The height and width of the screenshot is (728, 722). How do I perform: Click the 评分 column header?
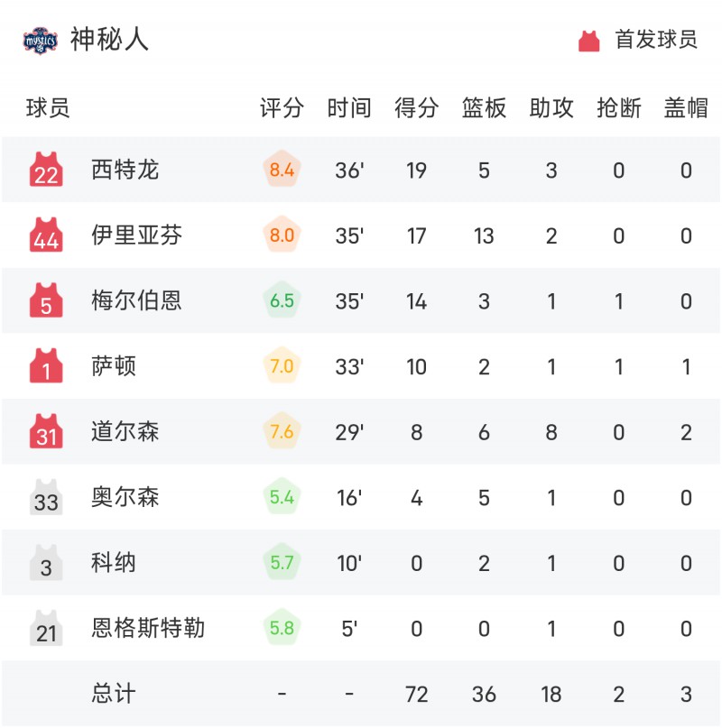[282, 107]
